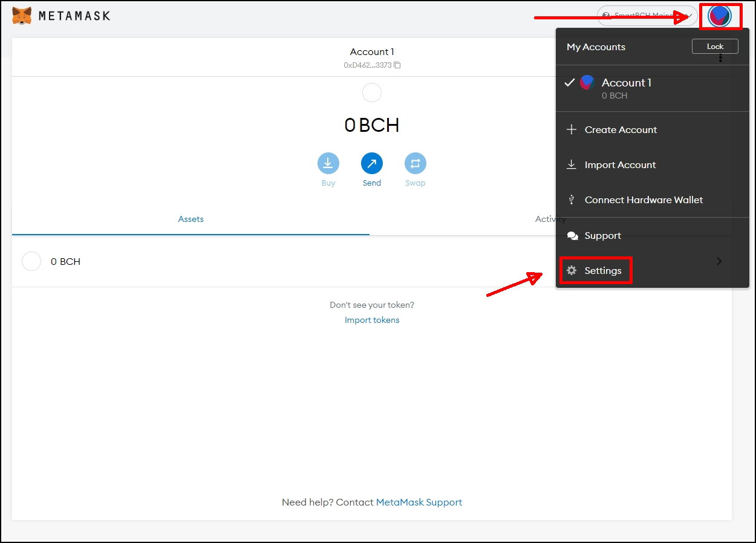Click the Lock button
Image resolution: width=756 pixels, height=543 pixels.
[715, 47]
